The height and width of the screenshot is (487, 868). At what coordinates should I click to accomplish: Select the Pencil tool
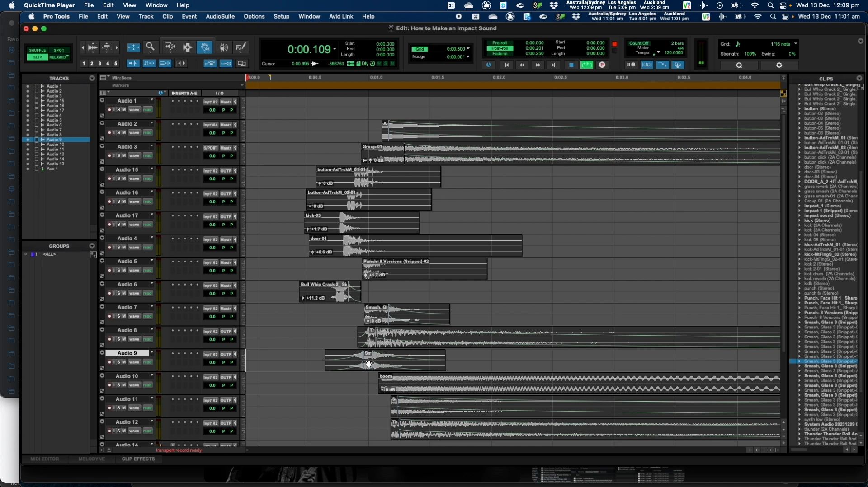click(x=241, y=47)
